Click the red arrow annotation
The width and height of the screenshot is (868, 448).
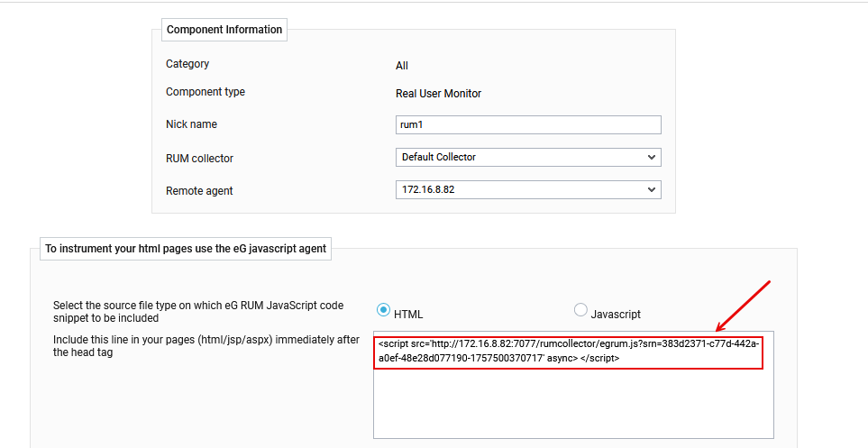(x=744, y=306)
